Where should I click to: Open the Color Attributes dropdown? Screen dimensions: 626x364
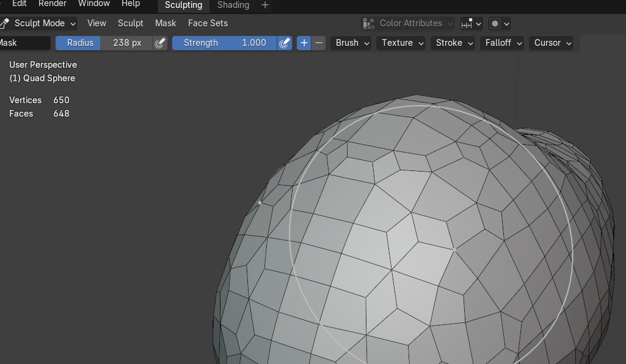pyautogui.click(x=407, y=24)
